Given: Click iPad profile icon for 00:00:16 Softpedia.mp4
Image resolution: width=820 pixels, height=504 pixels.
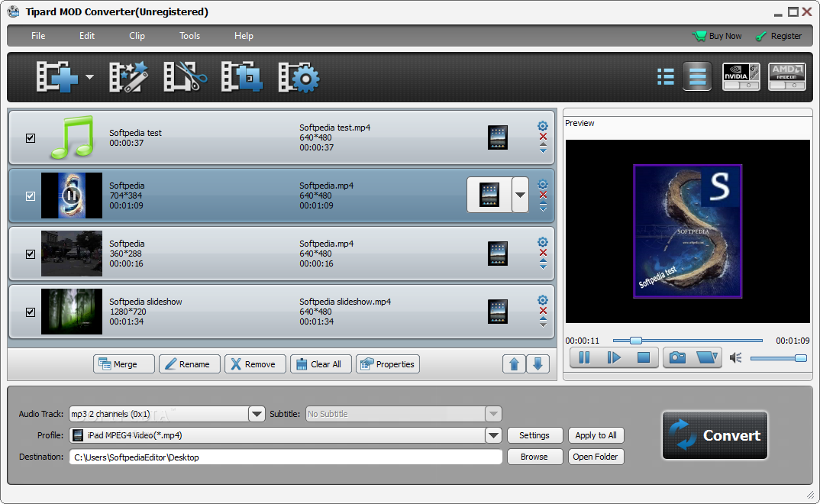Looking at the screenshot, I should tap(497, 254).
